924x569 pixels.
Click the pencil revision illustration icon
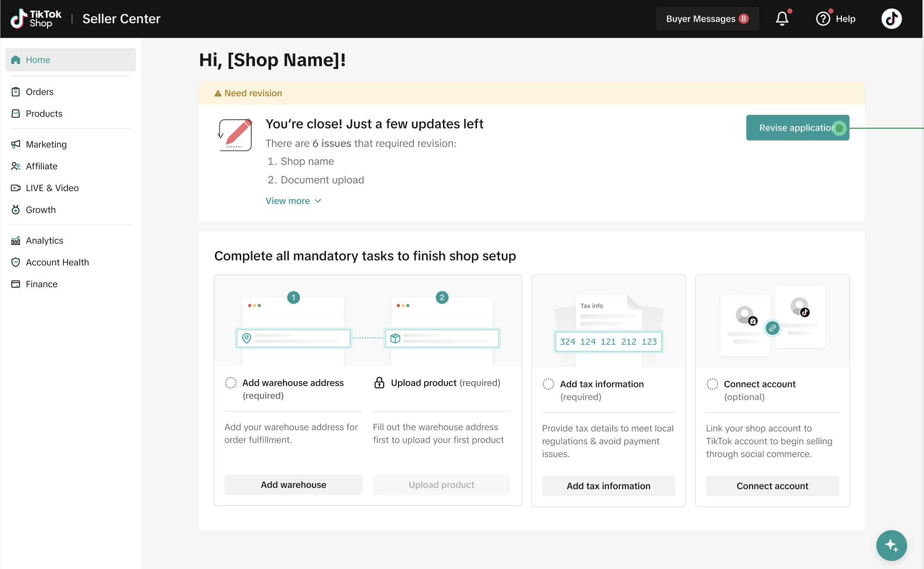(x=235, y=135)
